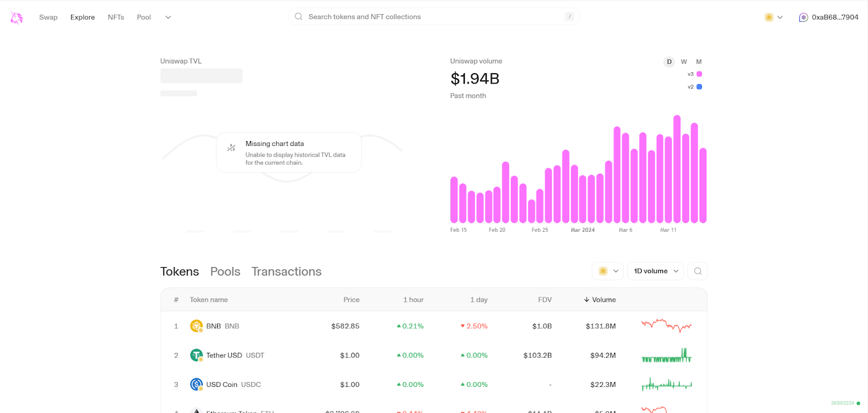Open the Explore page

(x=82, y=17)
